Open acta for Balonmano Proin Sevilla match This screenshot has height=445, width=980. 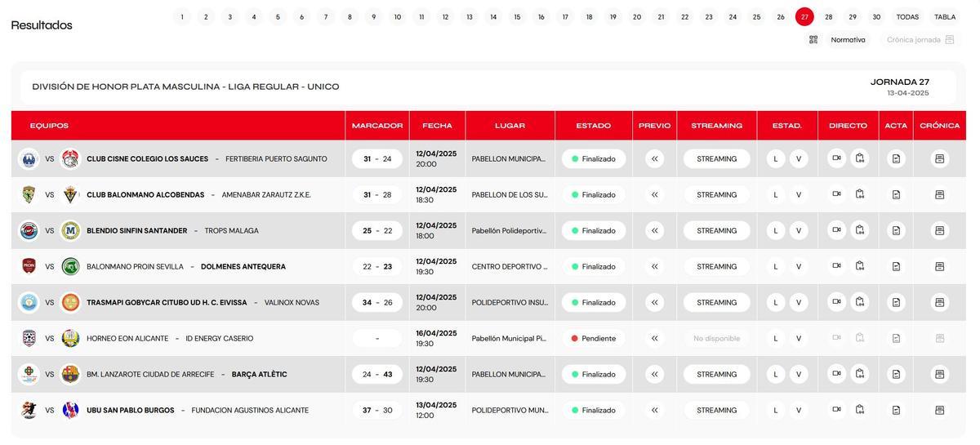[x=896, y=266]
